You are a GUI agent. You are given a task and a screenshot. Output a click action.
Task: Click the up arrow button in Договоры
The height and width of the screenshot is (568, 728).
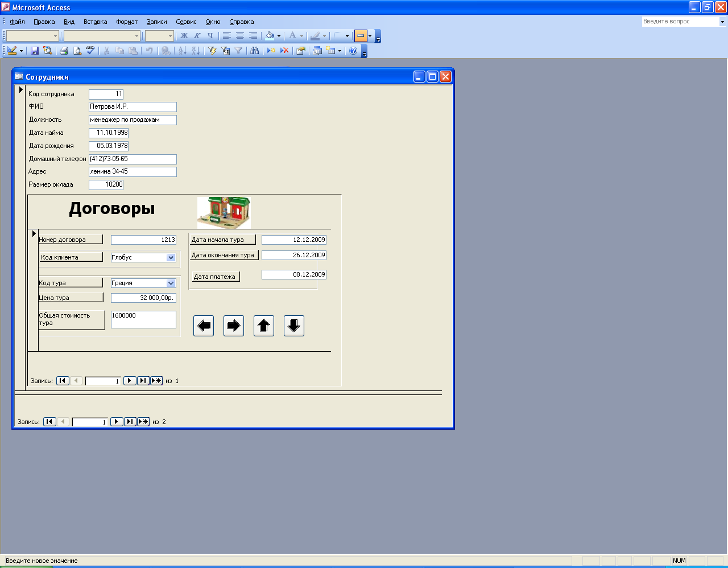264,326
